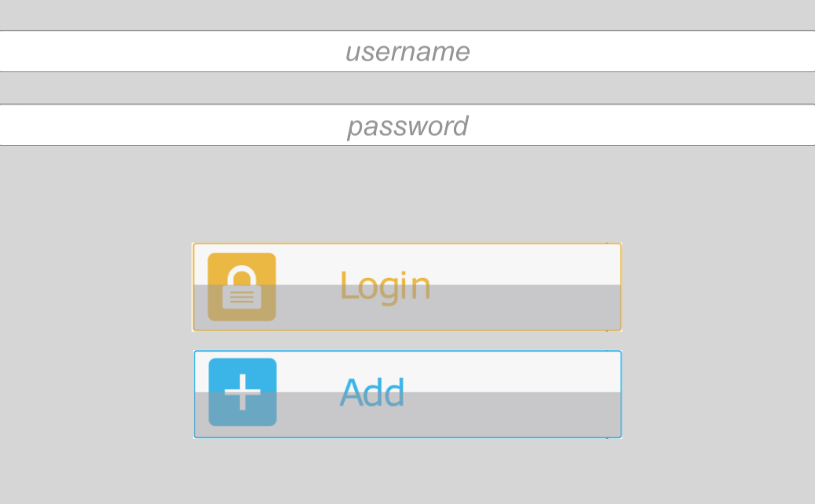Click the yellow padlock icon
This screenshot has height=504, width=815.
[242, 287]
